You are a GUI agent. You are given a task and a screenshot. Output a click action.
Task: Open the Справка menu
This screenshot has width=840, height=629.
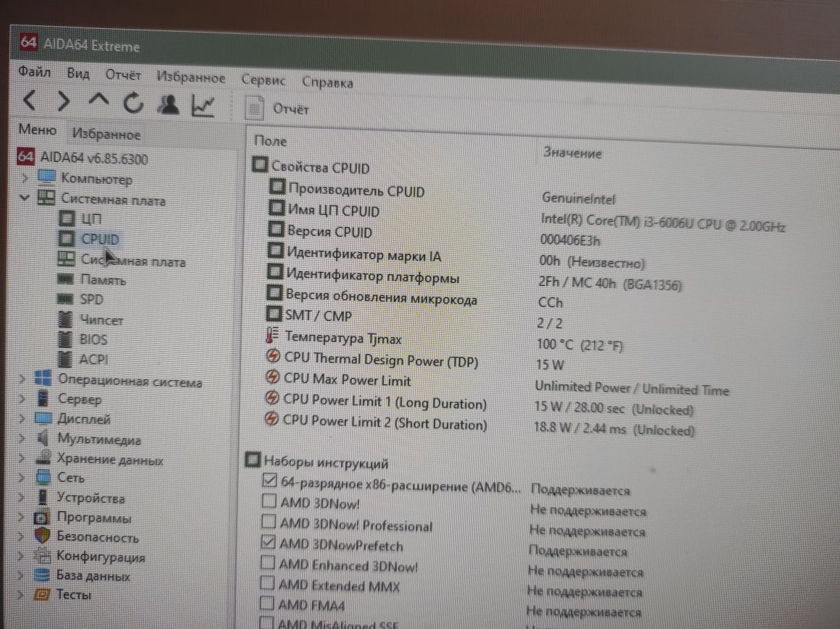(327, 82)
